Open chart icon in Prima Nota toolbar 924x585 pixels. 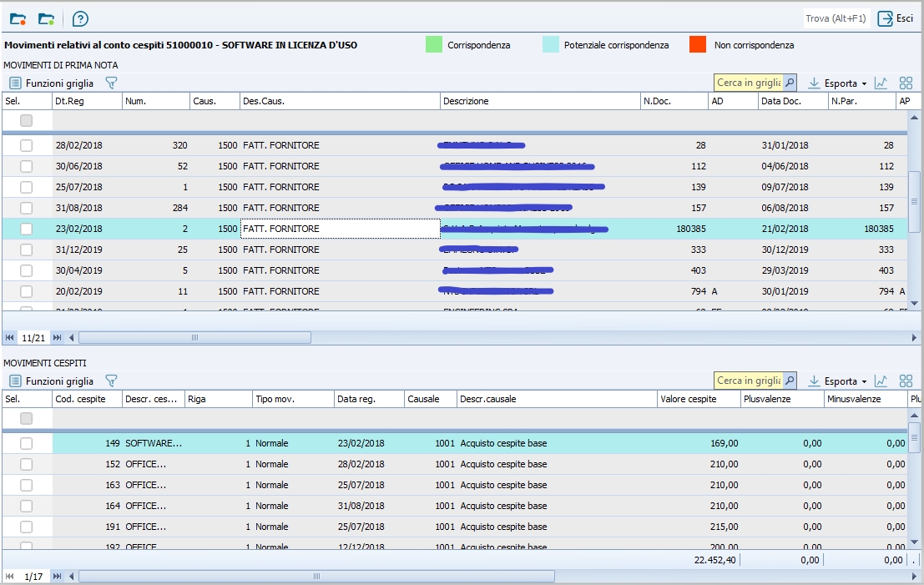[881, 83]
